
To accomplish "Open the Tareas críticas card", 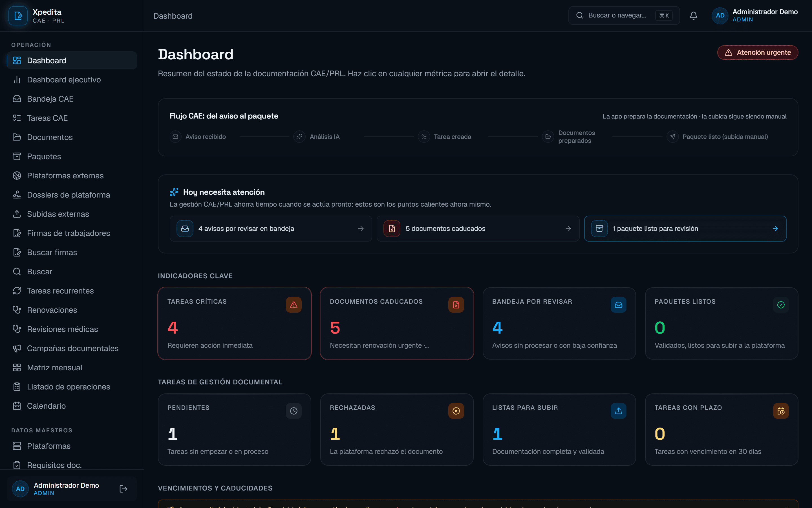I will point(235,323).
